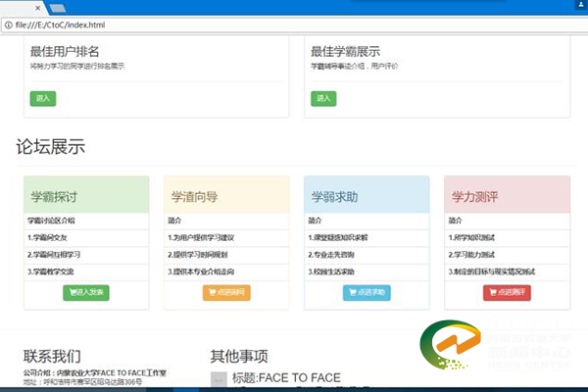Select the 学霸探讨 green panel header
The height and width of the screenshot is (392, 588).
[86, 196]
